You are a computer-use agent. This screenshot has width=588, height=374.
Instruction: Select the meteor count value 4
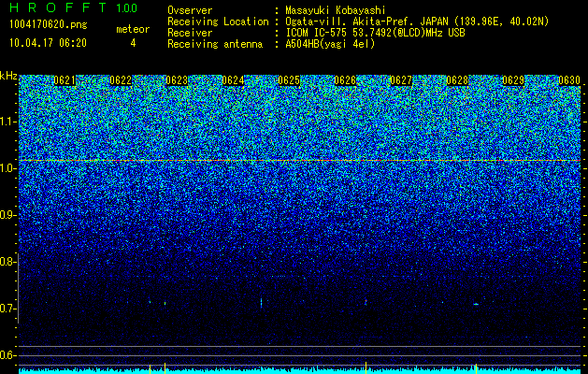pyautogui.click(x=133, y=43)
